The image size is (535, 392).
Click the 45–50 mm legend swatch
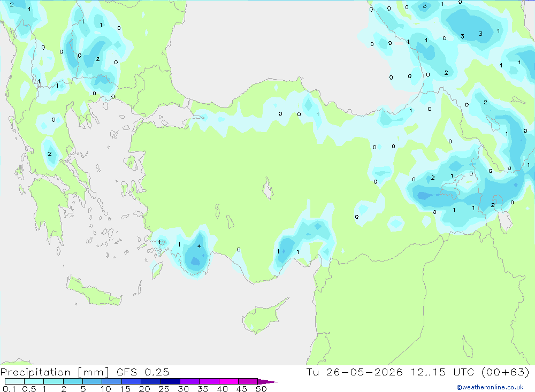pos(248,381)
